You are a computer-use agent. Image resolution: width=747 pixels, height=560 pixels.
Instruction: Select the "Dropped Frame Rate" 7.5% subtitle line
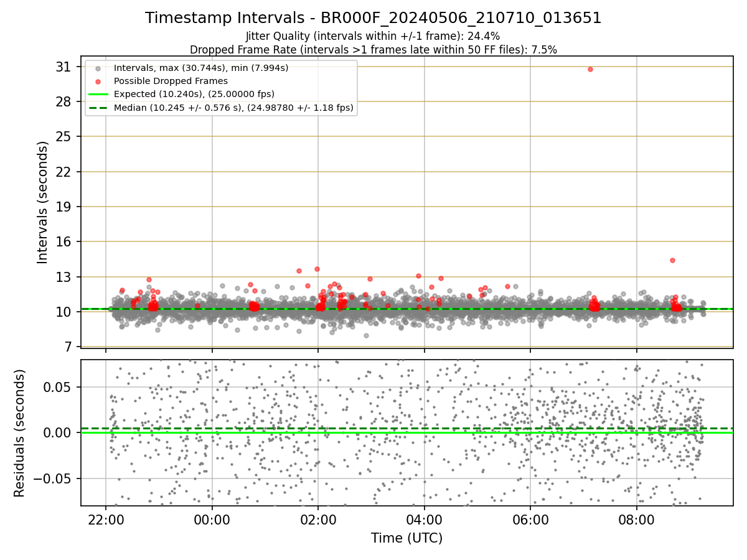[x=374, y=49]
